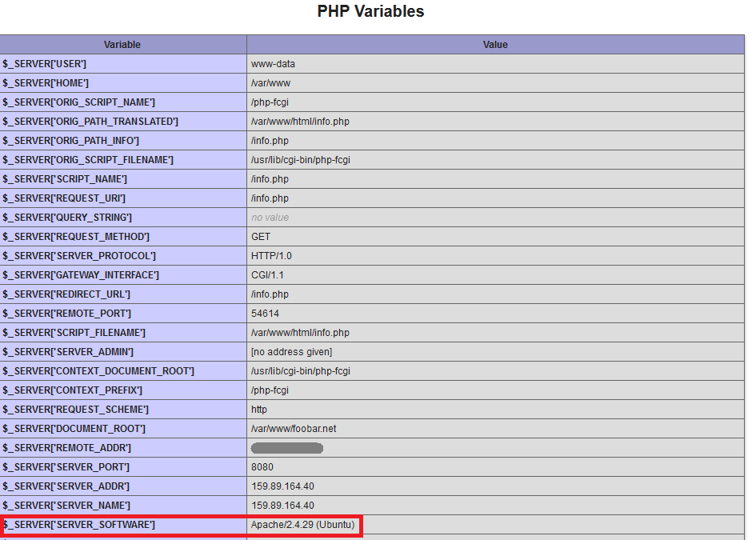This screenshot has height=540, width=756.
Task: Click the PHP Variables page title
Action: point(370,11)
